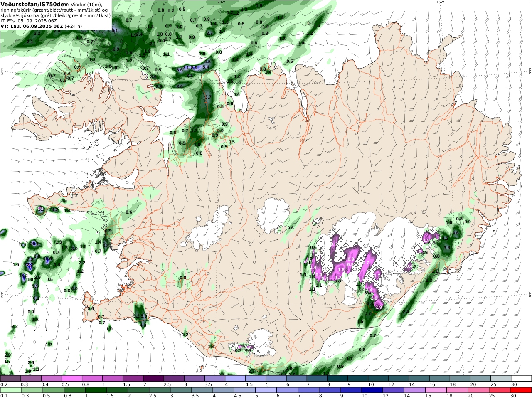Select the 'VT: Lau. 06.09.2025 06Z' valid time
The width and height of the screenshot is (532, 399).
pos(32,26)
